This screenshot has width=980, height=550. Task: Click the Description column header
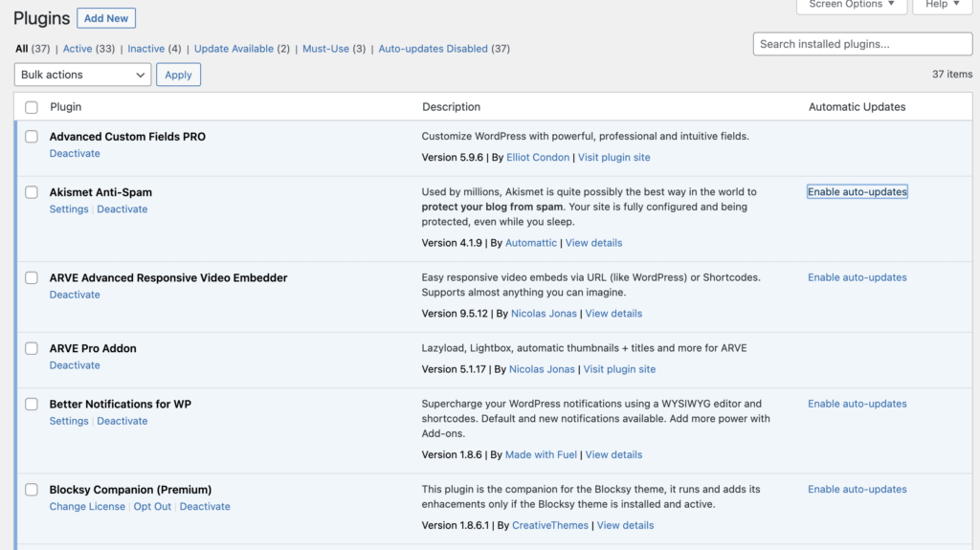point(452,107)
